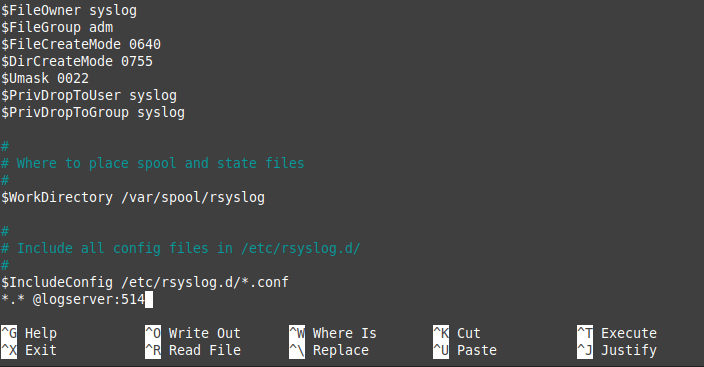The height and width of the screenshot is (367, 704).
Task: Click the ^G Help shortcut
Action: tap(29, 333)
